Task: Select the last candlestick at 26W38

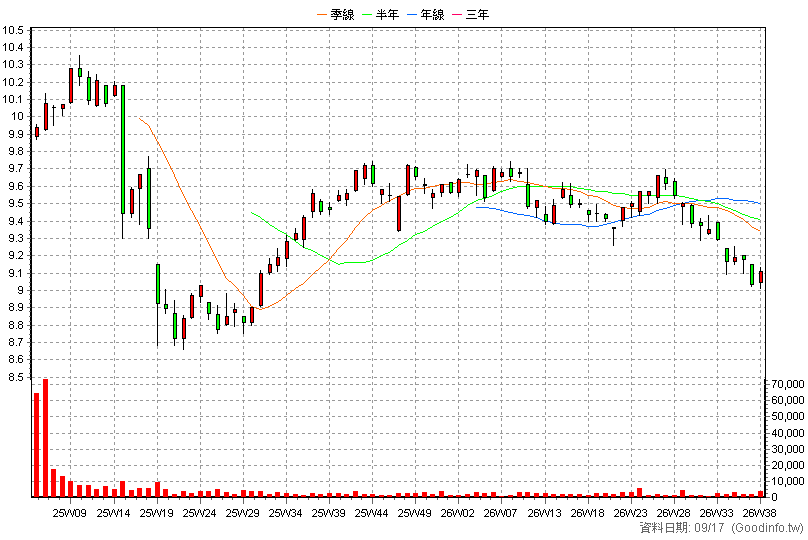Action: point(761,277)
